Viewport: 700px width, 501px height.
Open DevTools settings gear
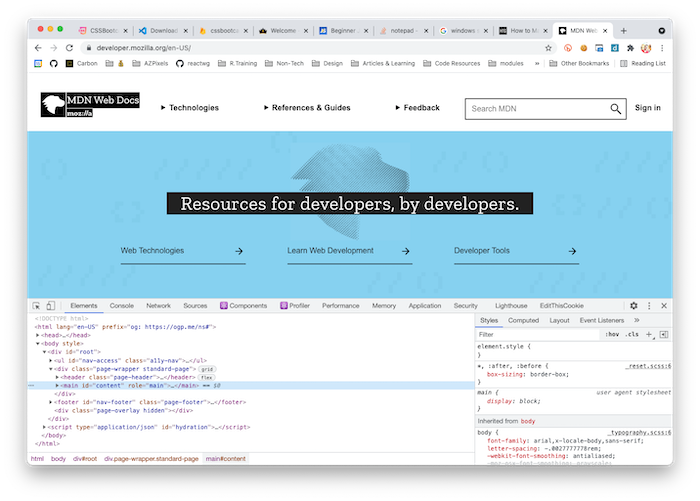pyautogui.click(x=633, y=306)
